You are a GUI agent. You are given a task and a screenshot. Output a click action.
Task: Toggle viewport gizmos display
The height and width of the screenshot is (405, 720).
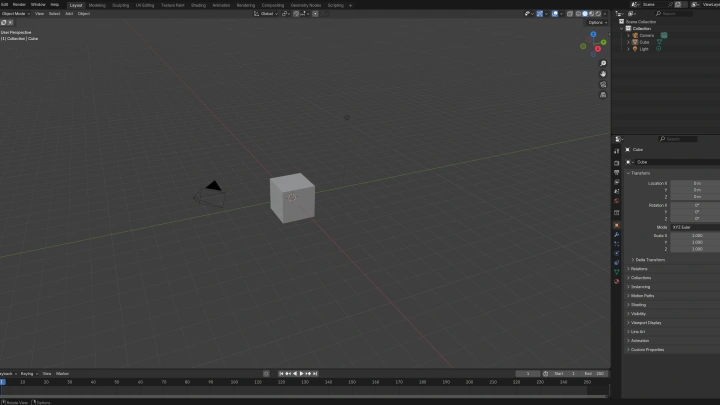(540, 14)
